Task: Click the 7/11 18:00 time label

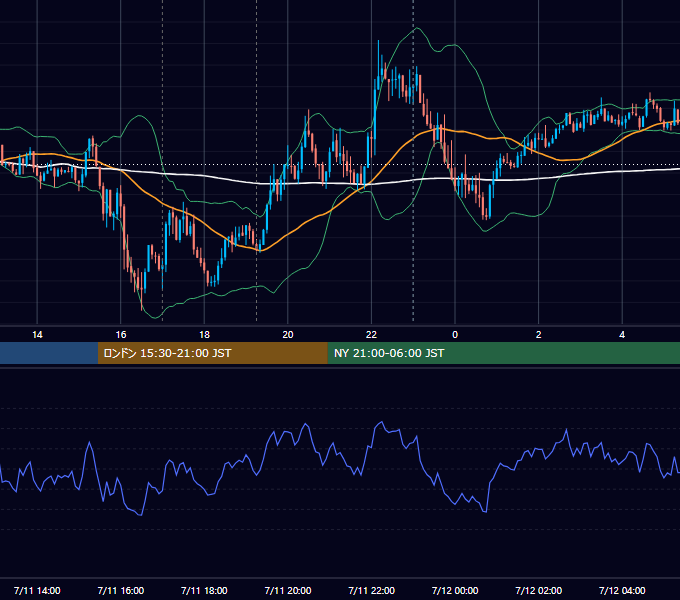Action: click(204, 590)
